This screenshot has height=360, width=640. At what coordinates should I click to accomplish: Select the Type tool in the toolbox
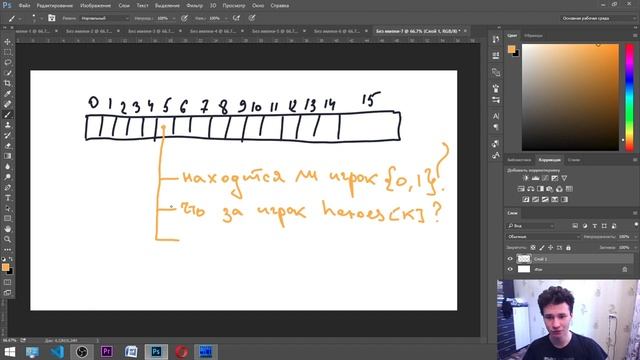click(7, 198)
